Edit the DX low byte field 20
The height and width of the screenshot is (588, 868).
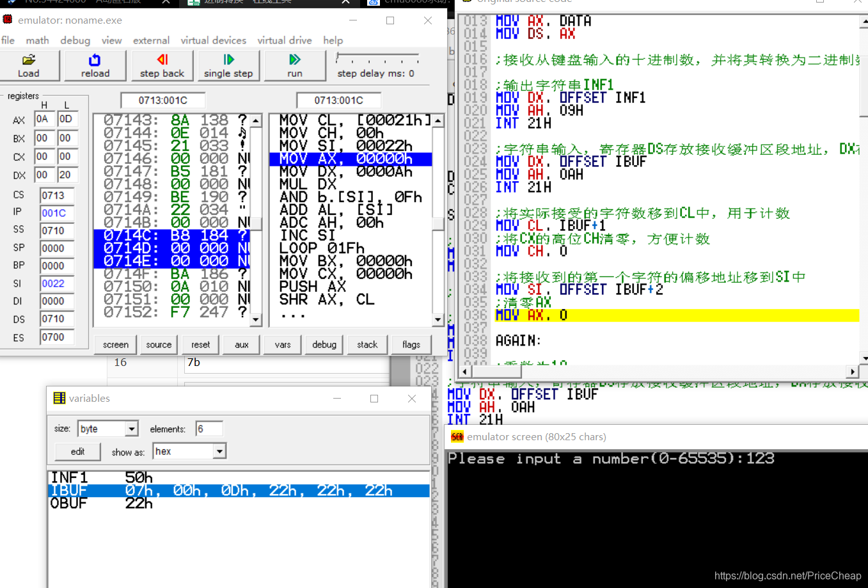coord(67,175)
